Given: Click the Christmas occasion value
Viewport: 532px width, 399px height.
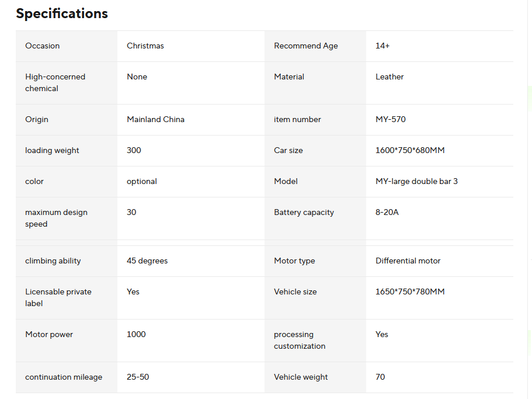Looking at the screenshot, I should tap(145, 46).
